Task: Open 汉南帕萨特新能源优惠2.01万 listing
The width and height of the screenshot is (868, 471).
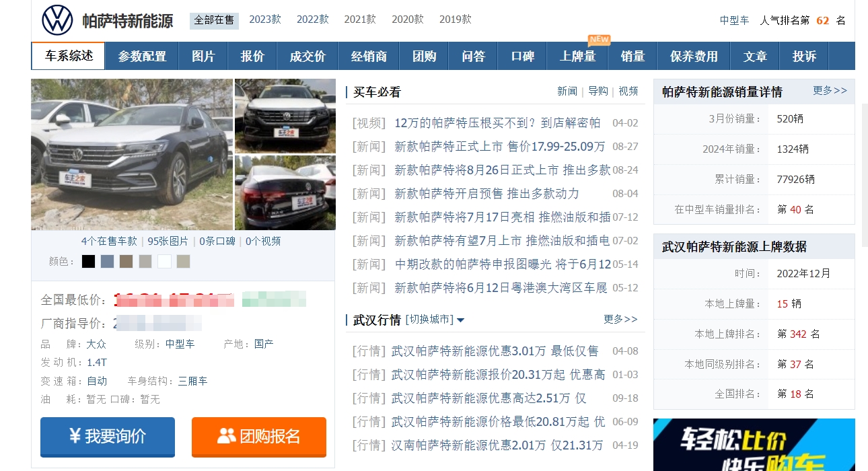Action: 497,445
